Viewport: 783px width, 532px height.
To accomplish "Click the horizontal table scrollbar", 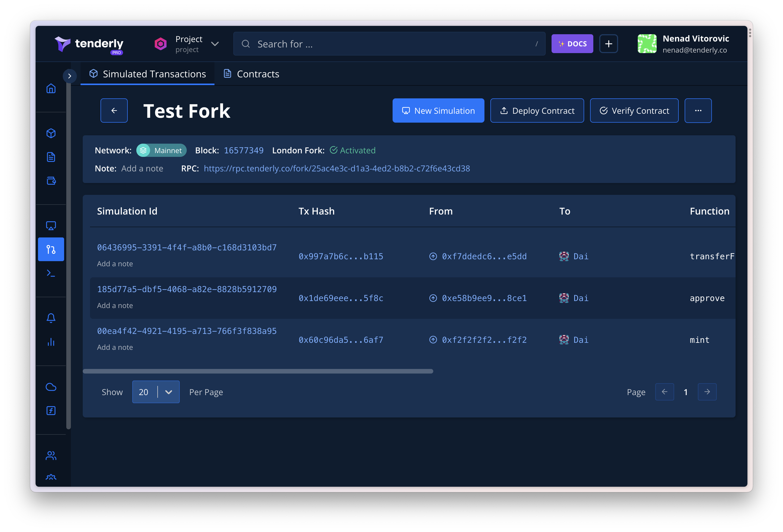I will [x=258, y=371].
